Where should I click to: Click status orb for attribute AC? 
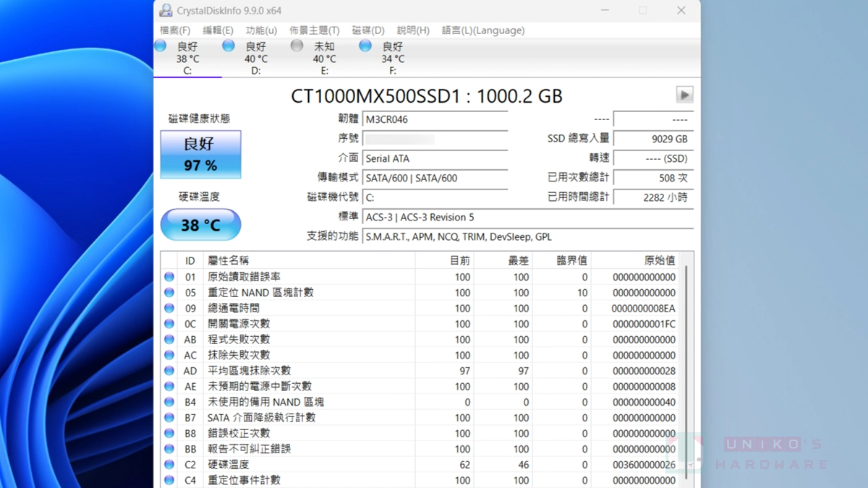click(x=169, y=355)
